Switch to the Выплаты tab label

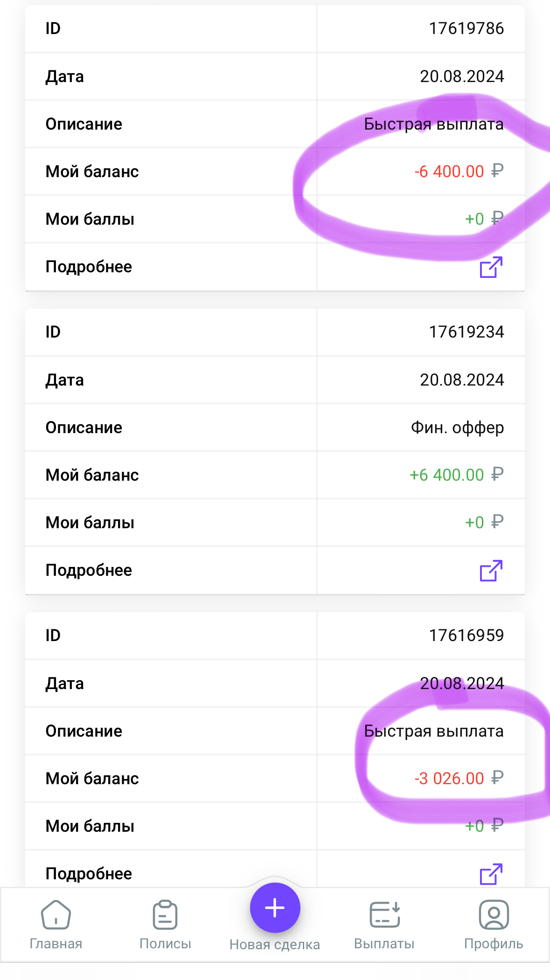point(384,944)
